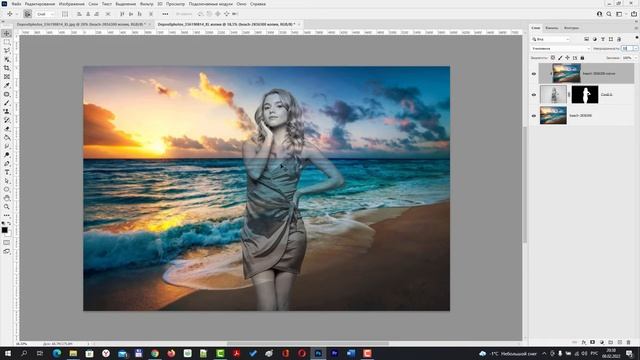Select the Clone Stamp tool
The image size is (640, 360).
click(7, 111)
